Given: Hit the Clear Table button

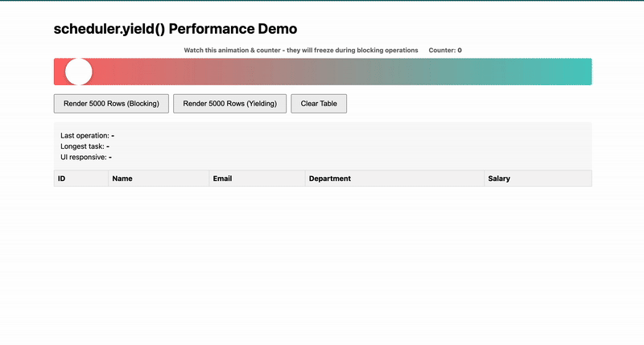Looking at the screenshot, I should [x=319, y=104].
